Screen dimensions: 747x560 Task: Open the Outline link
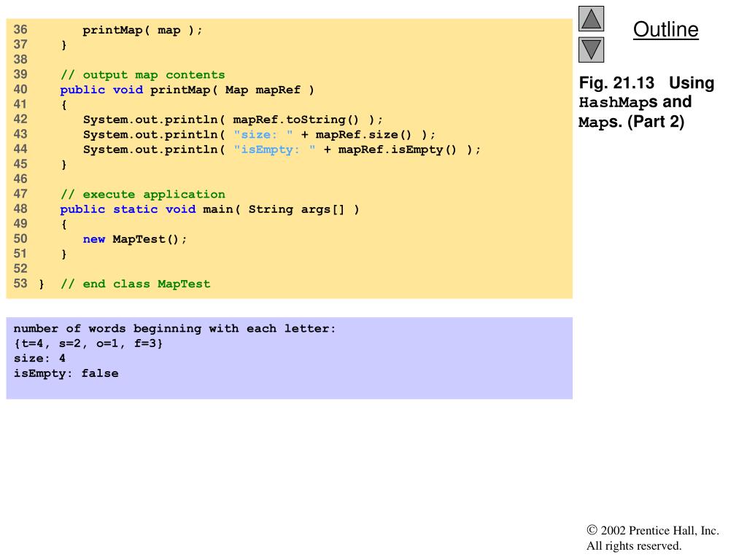pos(665,29)
